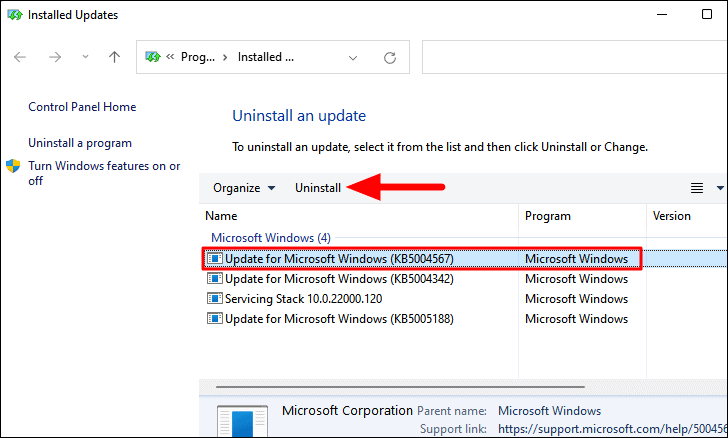Open Uninstall a program link
Viewport: 728px width, 438px height.
pos(80,143)
